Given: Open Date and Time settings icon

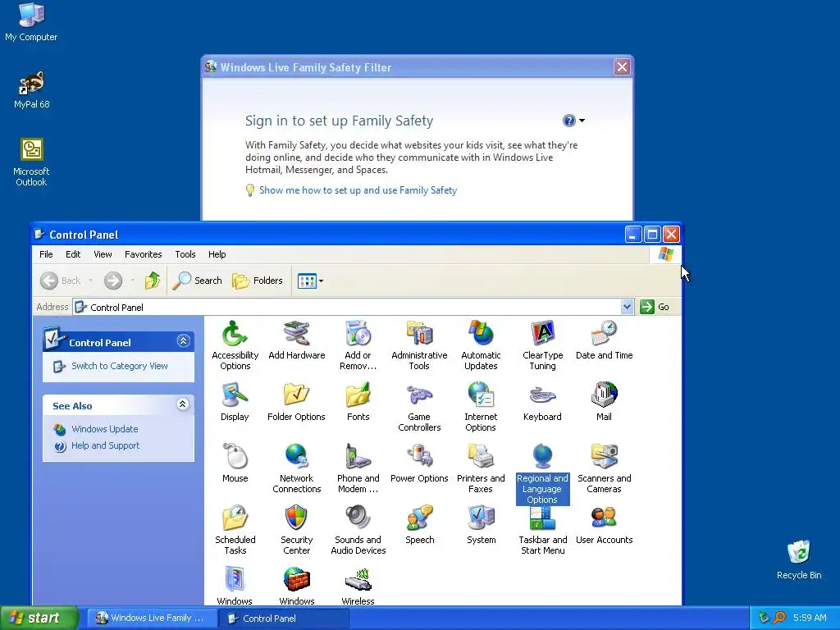Looking at the screenshot, I should tap(604, 340).
